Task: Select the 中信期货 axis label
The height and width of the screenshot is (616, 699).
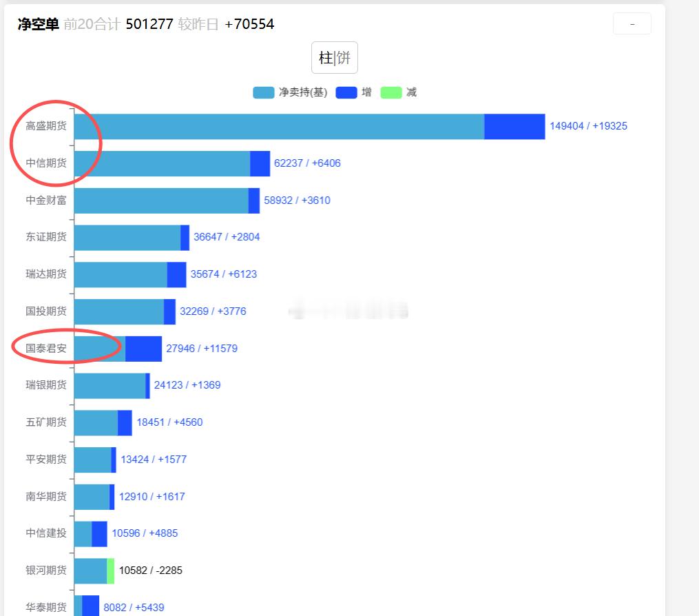Action: point(46,163)
